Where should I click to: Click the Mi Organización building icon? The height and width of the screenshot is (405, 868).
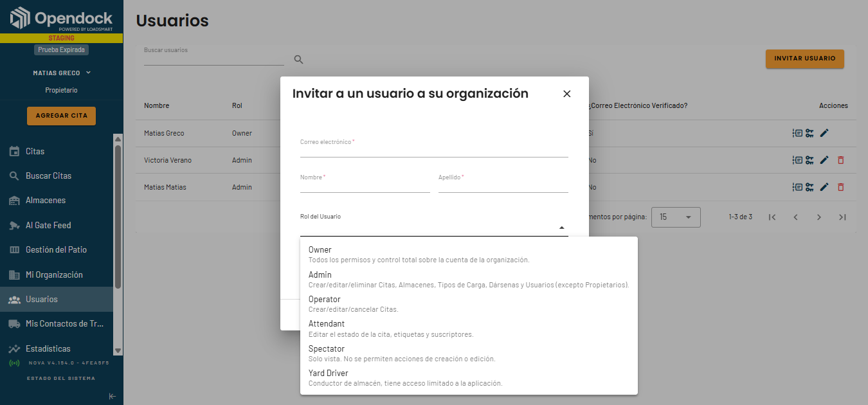coord(14,275)
